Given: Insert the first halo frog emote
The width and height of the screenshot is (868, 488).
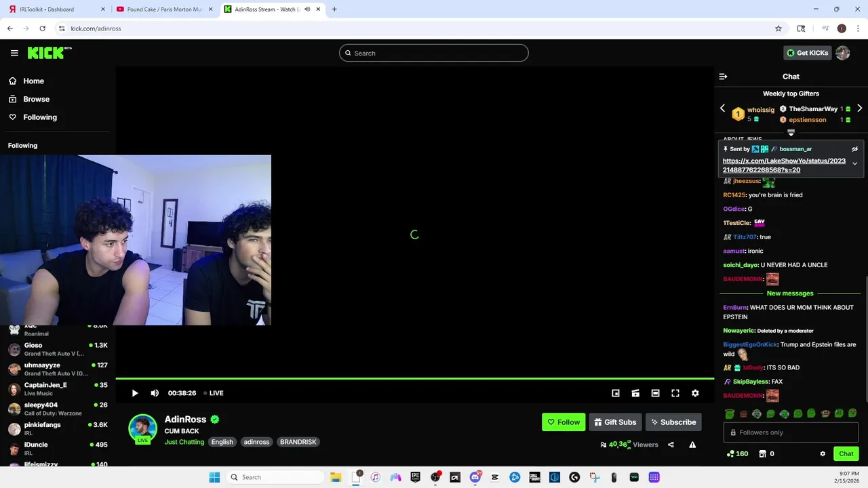Looking at the screenshot, I should [x=730, y=413].
